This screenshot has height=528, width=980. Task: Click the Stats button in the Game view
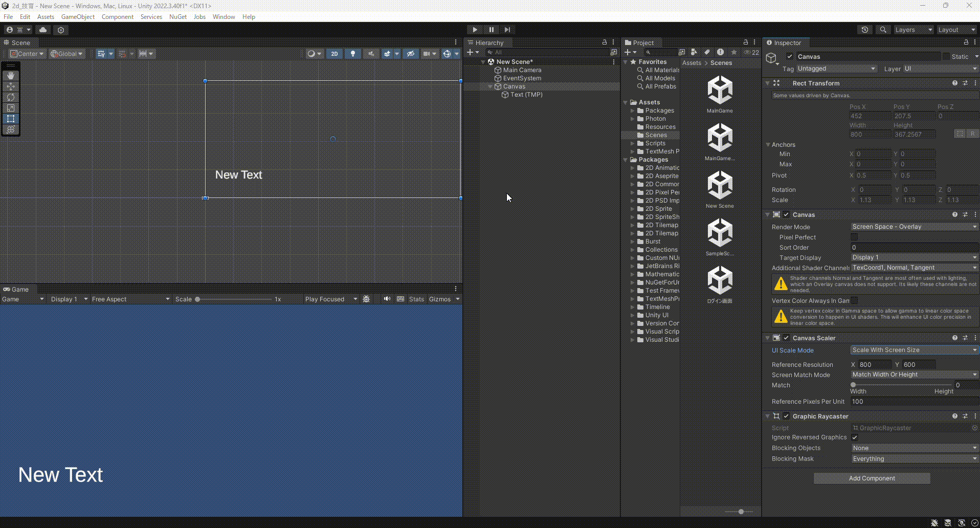coord(416,299)
